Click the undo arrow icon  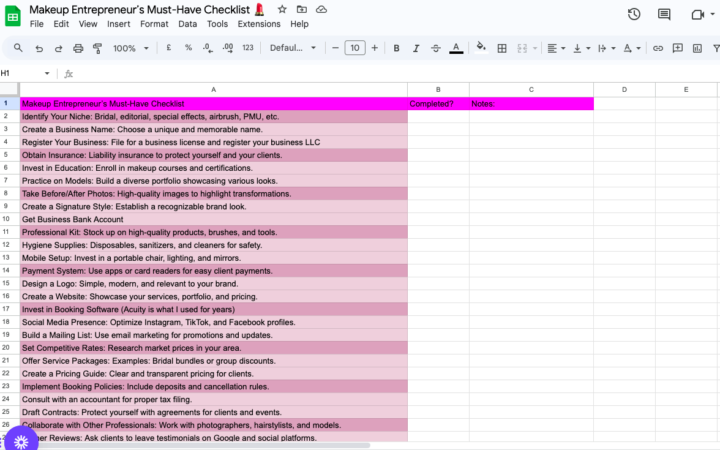click(41, 48)
